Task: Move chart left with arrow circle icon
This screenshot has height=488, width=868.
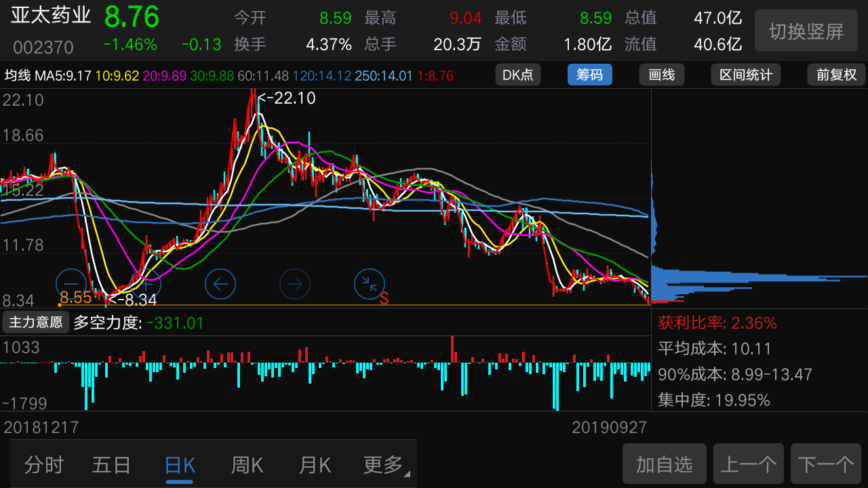Action: pyautogui.click(x=220, y=284)
